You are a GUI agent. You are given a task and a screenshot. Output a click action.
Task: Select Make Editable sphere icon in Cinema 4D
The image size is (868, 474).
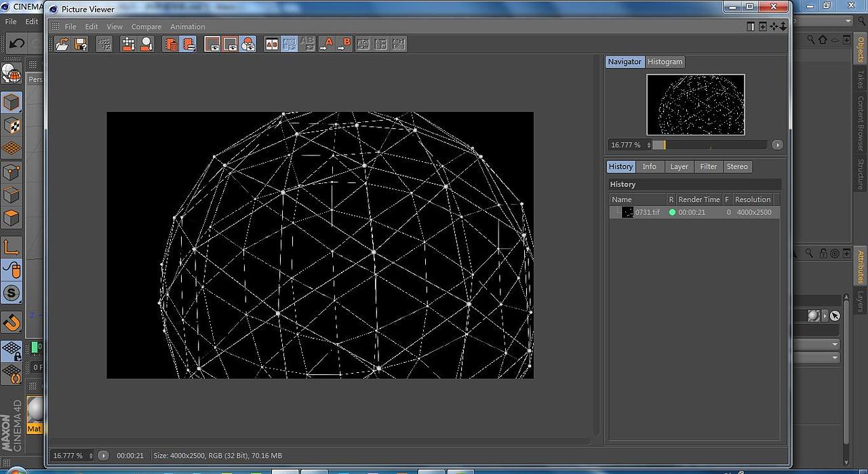click(12, 73)
